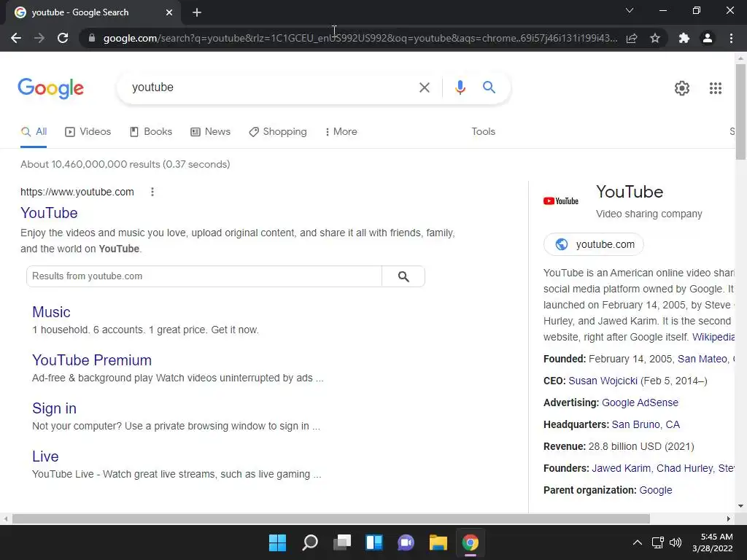Open the taskbar Search icon

coord(309,542)
